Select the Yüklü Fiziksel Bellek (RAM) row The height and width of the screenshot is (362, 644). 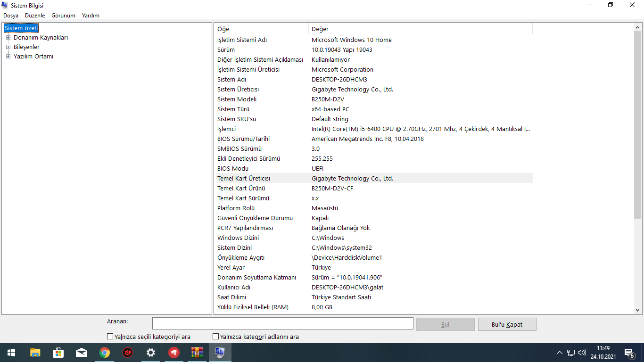pyautogui.click(x=374, y=307)
